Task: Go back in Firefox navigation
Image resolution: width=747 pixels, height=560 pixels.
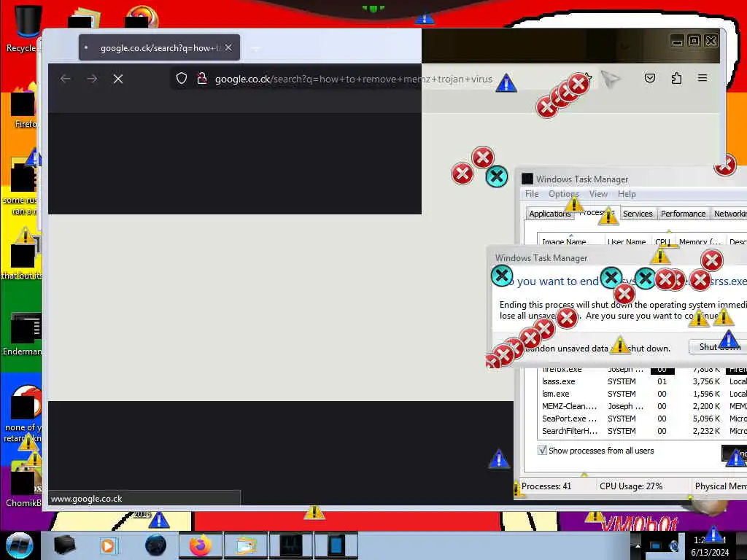Action: (x=65, y=79)
